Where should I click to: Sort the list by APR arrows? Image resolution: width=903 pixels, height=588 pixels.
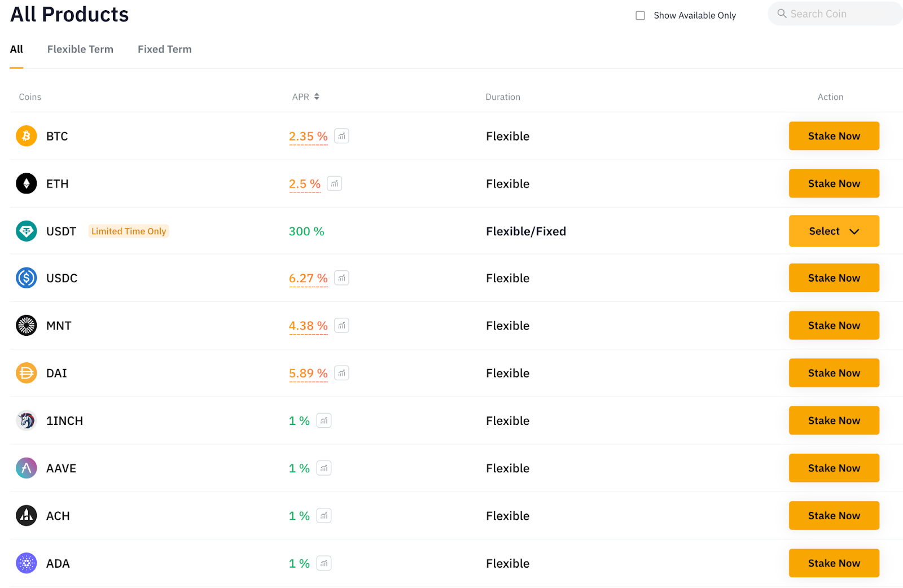[x=317, y=96]
